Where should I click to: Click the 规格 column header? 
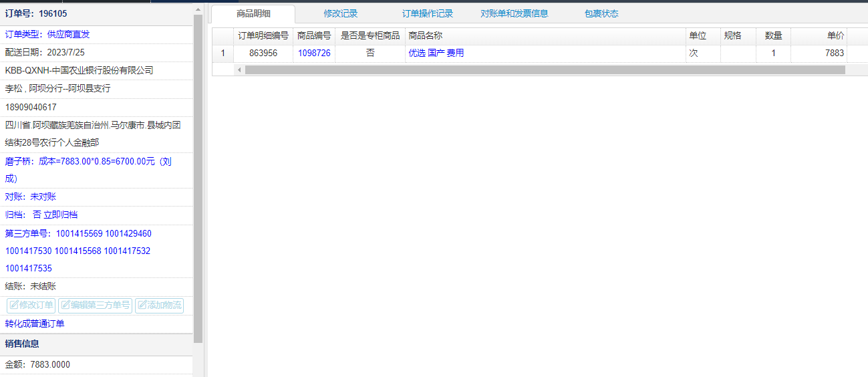point(738,35)
